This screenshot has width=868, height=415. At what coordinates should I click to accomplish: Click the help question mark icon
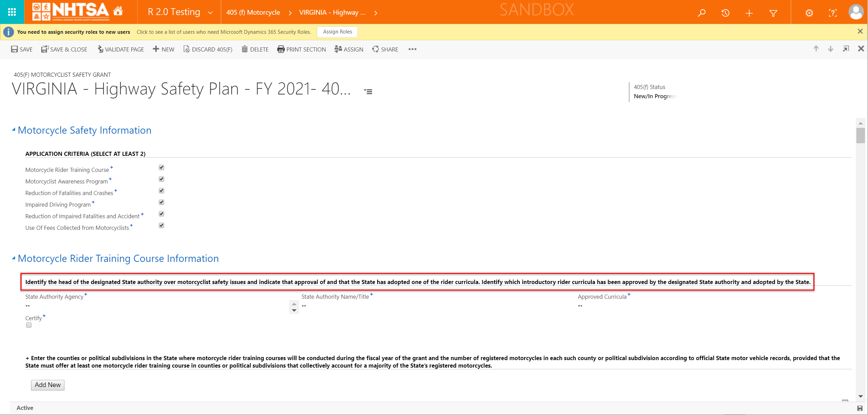(x=833, y=13)
